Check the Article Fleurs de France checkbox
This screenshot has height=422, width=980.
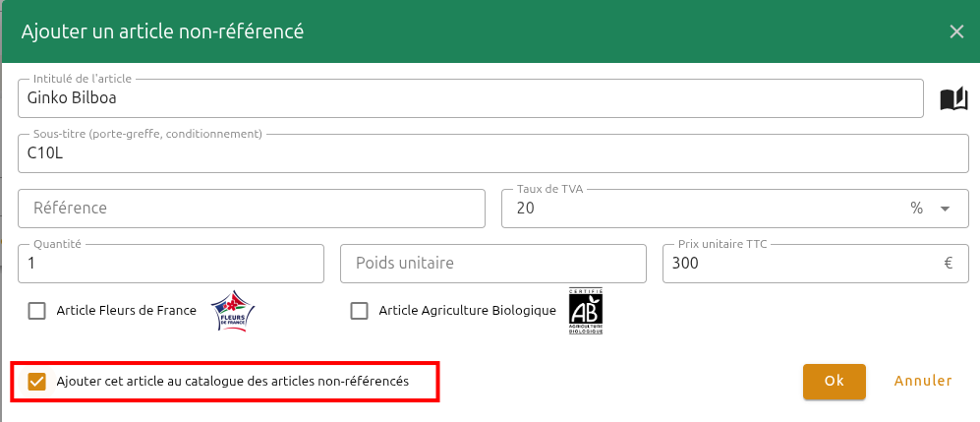click(37, 311)
